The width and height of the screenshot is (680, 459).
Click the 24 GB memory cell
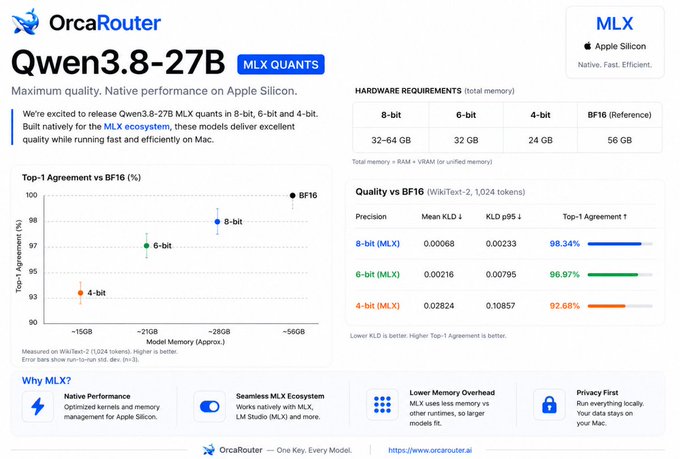point(540,140)
